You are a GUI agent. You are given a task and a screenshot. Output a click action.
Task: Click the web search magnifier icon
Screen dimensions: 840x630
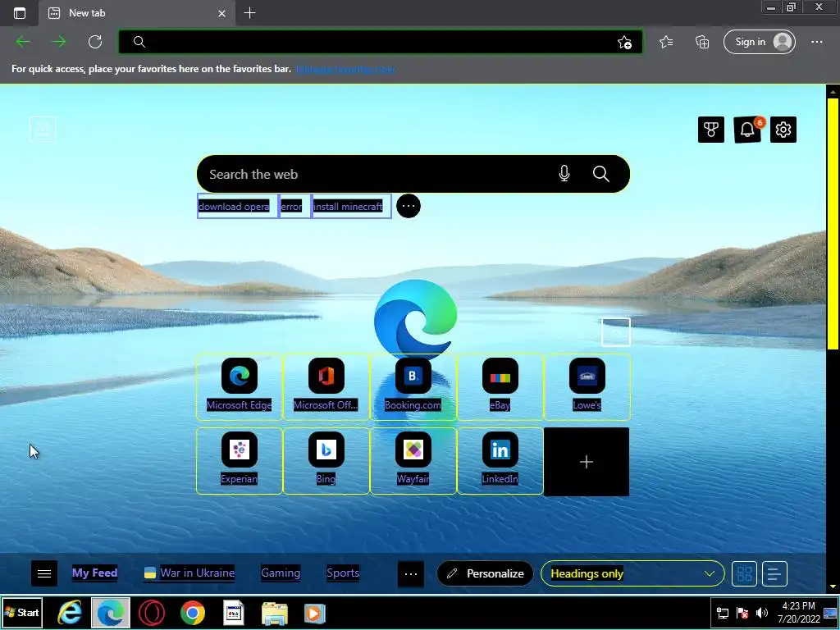[601, 174]
